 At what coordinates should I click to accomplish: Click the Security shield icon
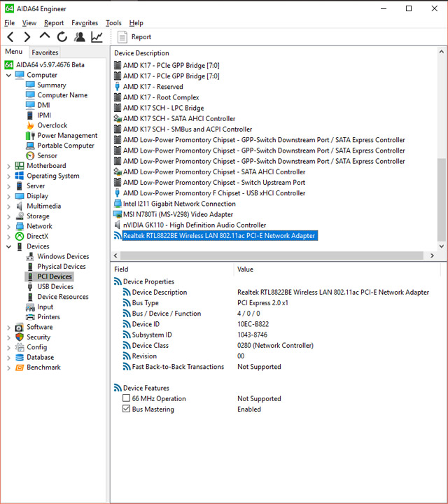click(20, 337)
